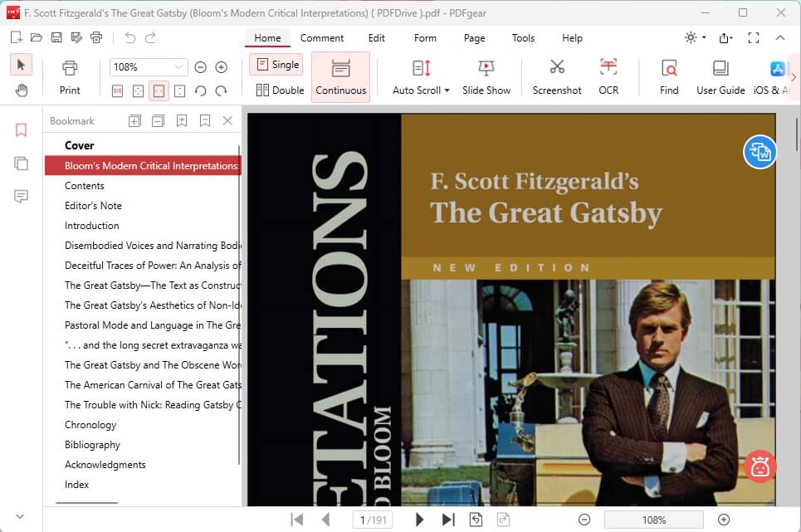This screenshot has height=532, width=801.
Task: Click the large Print button
Action: point(70,77)
